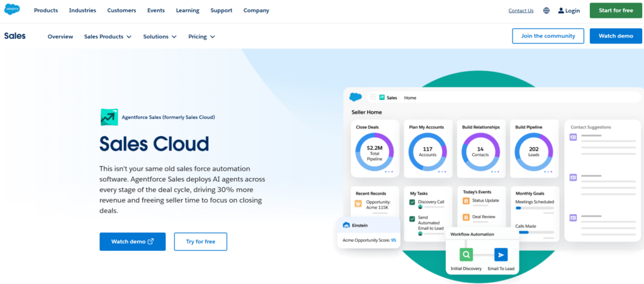Image resolution: width=644 pixels, height=284 pixels.
Task: Click the first Contact Suggestions contact icon
Action: tap(574, 137)
